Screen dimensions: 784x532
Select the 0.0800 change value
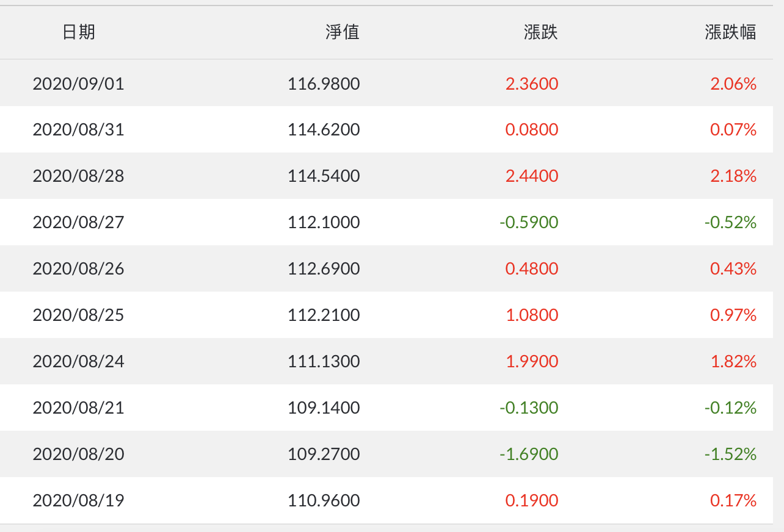(x=531, y=130)
